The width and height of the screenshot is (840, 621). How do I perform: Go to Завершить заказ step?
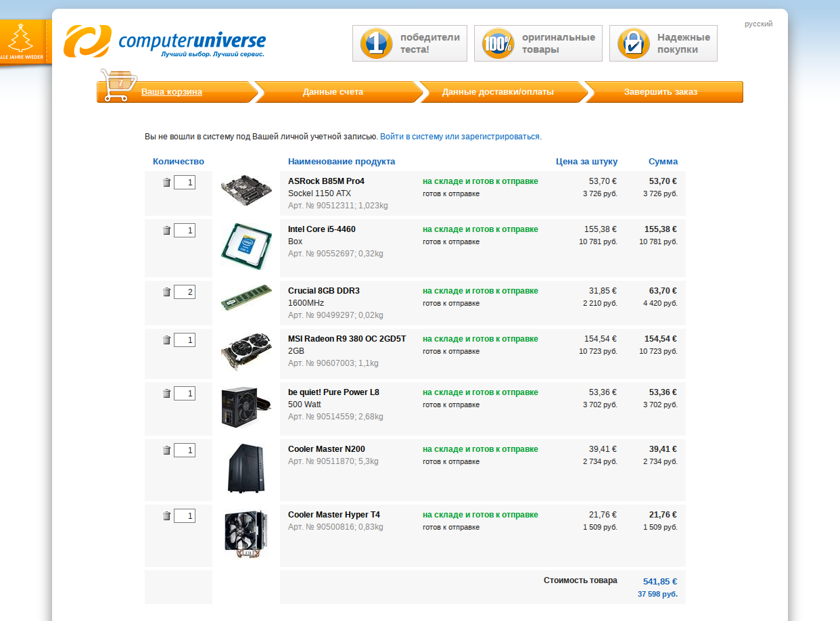[x=661, y=92]
